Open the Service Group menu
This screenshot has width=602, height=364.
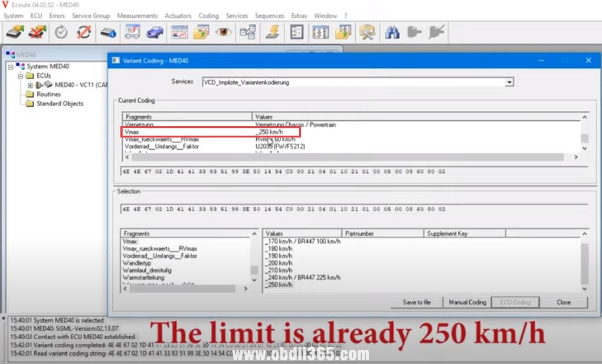click(x=91, y=16)
